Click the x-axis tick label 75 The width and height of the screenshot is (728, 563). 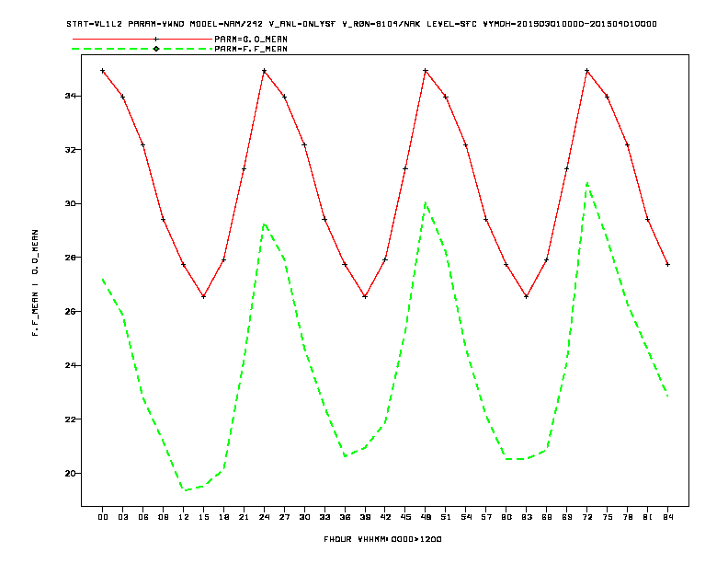pos(608,517)
